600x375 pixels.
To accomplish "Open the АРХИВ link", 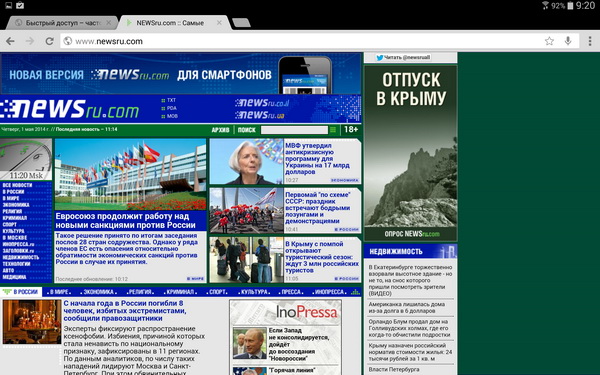I will click(220, 130).
